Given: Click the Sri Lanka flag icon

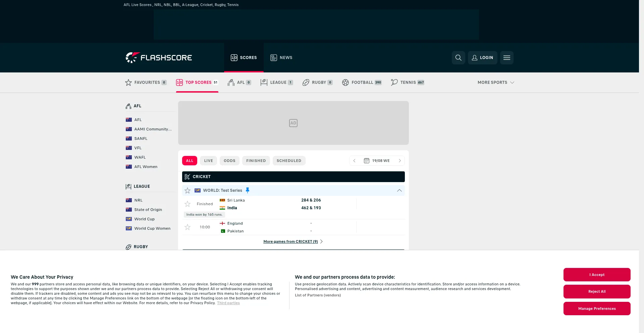Looking at the screenshot, I should (x=222, y=200).
